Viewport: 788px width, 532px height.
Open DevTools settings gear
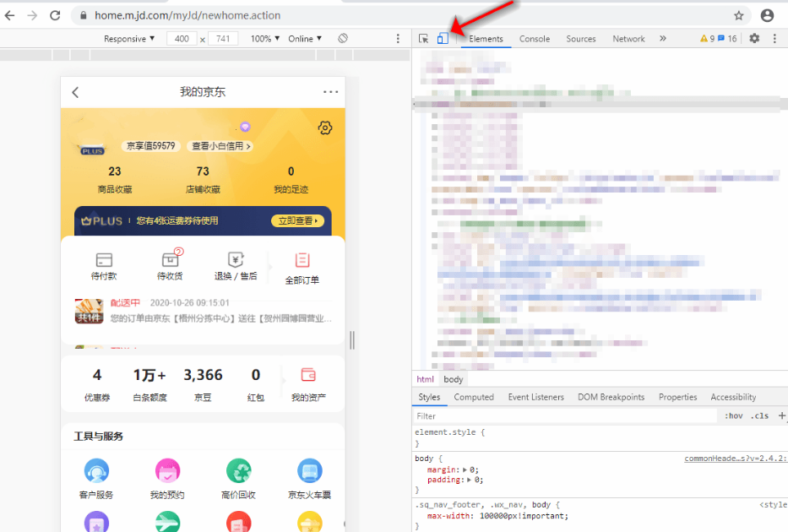point(754,38)
